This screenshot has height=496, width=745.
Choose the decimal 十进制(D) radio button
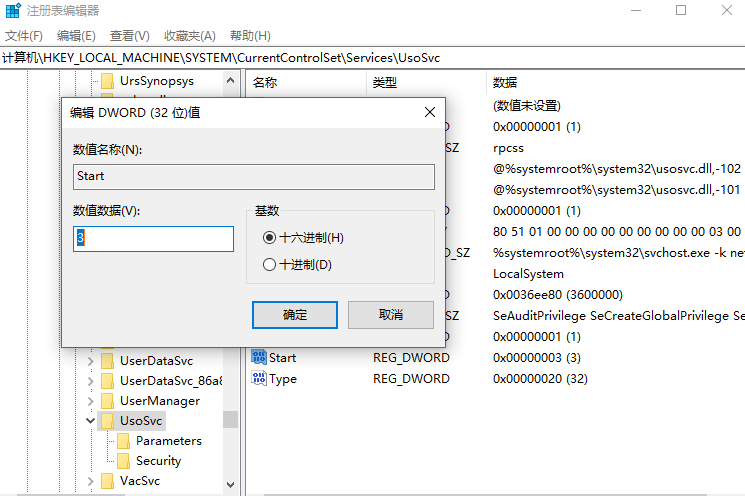[269, 264]
